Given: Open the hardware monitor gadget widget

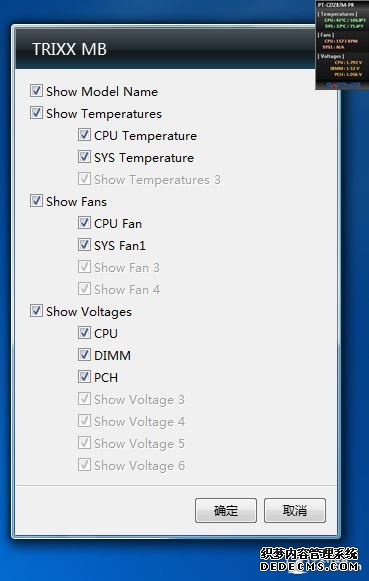Looking at the screenshot, I should [341, 45].
